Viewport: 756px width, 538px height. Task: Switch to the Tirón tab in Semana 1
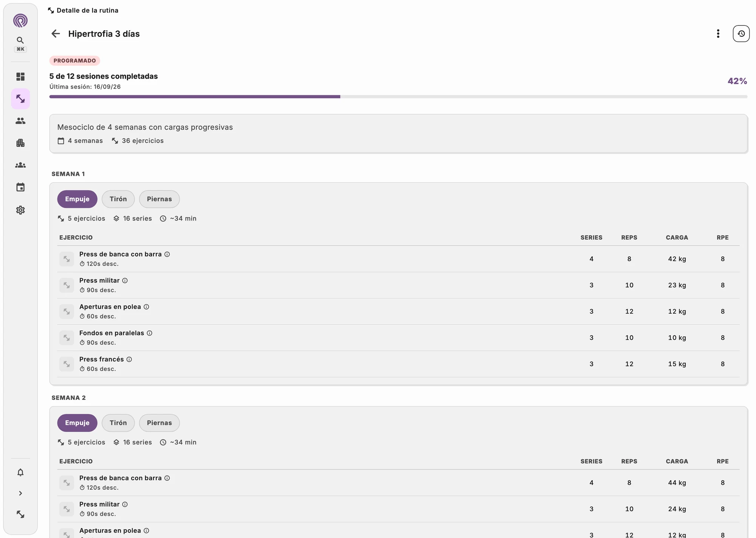click(118, 199)
